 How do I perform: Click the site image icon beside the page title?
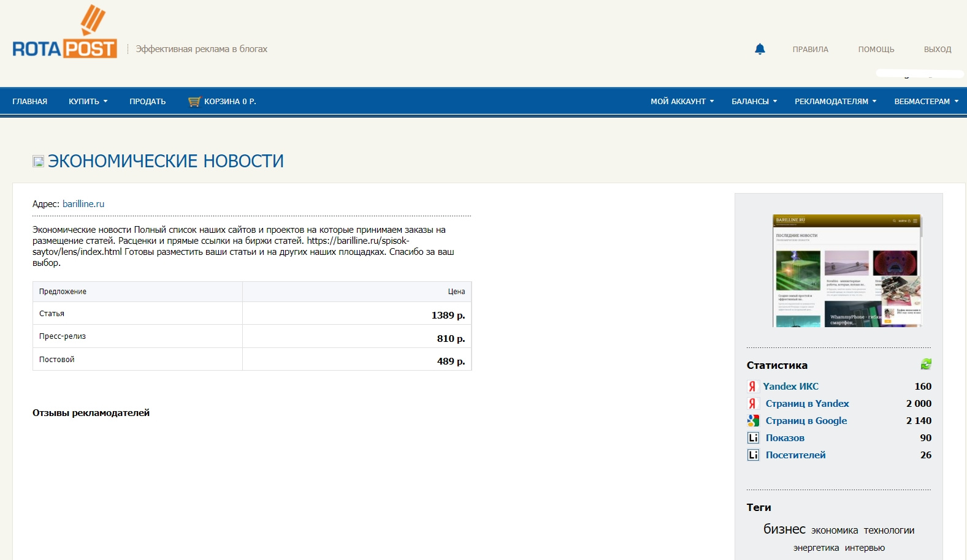[x=38, y=161]
